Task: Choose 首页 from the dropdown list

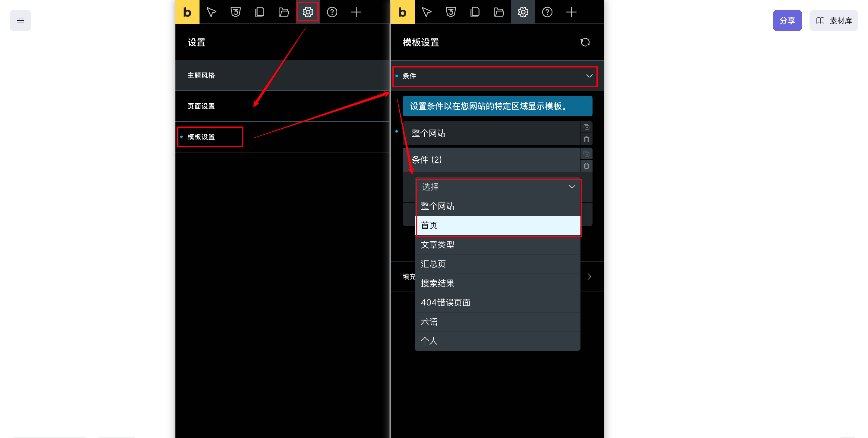Action: pos(497,225)
